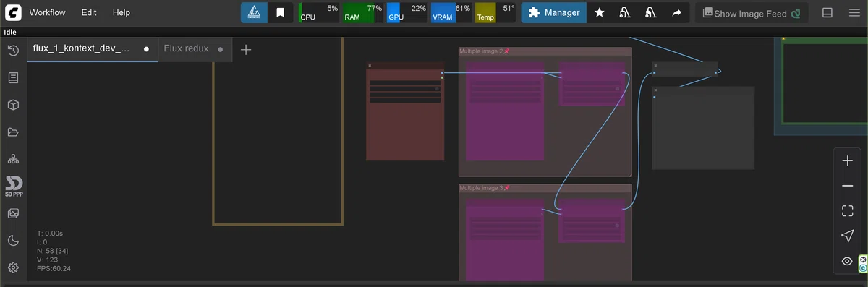Show Image Feed button
This screenshot has width=868, height=287.
pyautogui.click(x=752, y=13)
